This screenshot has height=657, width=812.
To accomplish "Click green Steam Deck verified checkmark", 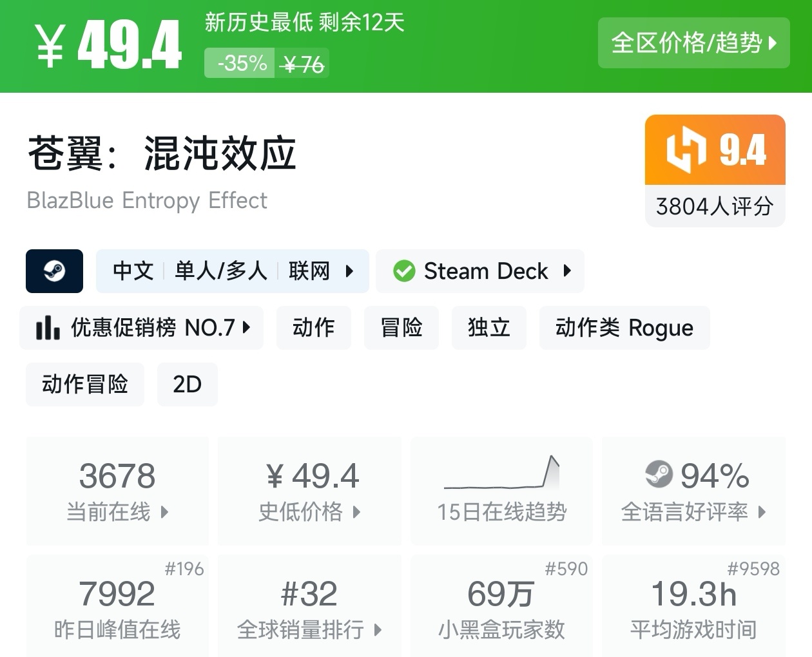I will point(404,271).
